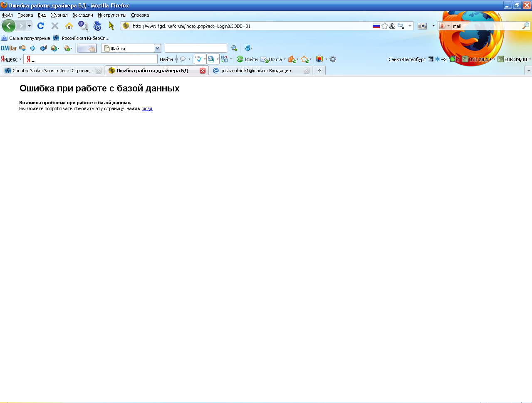Open a new tab with plus button
The width and height of the screenshot is (532, 403).
tap(319, 71)
